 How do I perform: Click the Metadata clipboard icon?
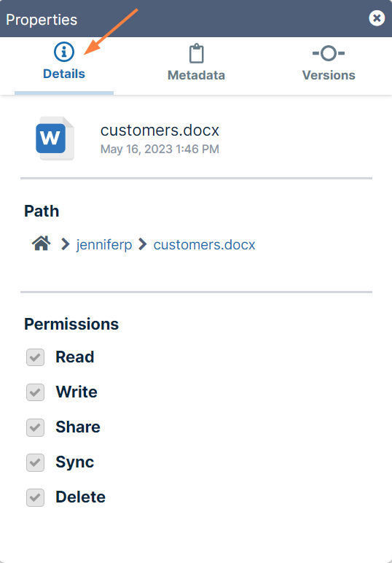point(196,53)
